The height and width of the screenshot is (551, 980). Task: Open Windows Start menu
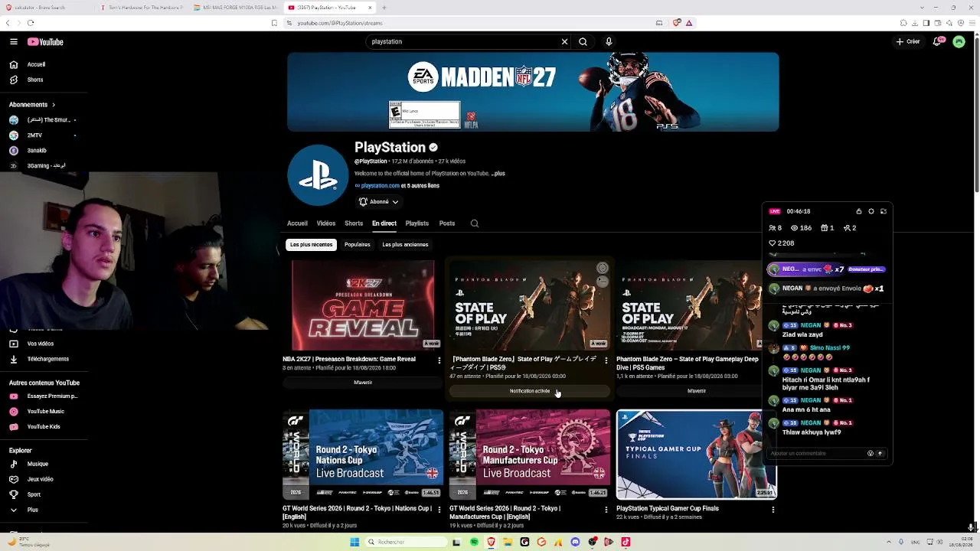tap(354, 542)
